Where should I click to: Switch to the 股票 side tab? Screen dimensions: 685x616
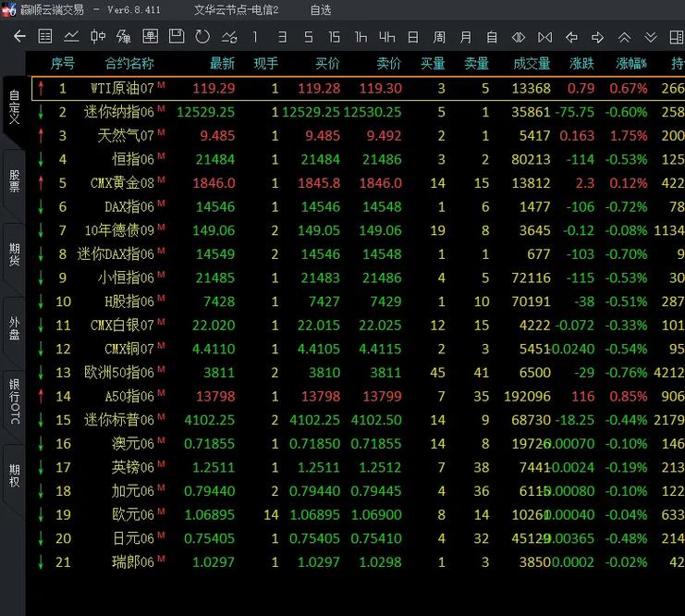14,180
